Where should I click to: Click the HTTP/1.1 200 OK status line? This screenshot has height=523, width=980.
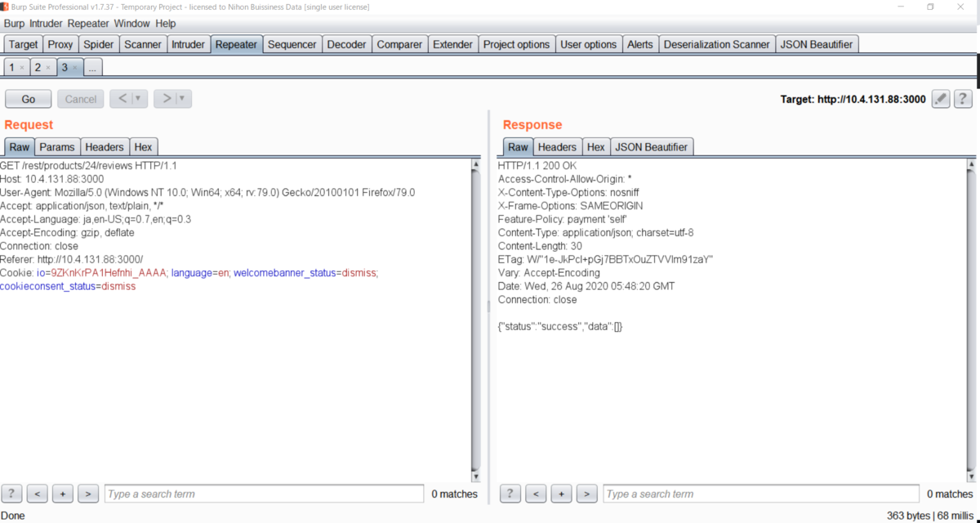click(x=537, y=166)
